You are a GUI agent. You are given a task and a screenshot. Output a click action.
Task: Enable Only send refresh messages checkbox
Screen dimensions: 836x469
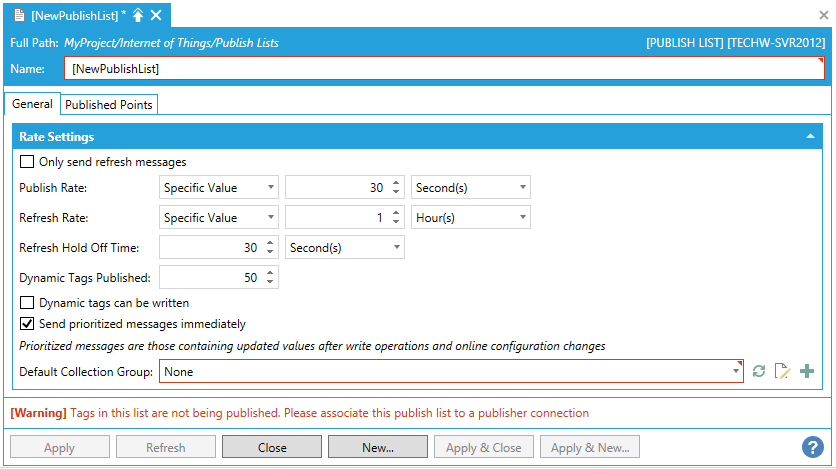[x=27, y=162]
